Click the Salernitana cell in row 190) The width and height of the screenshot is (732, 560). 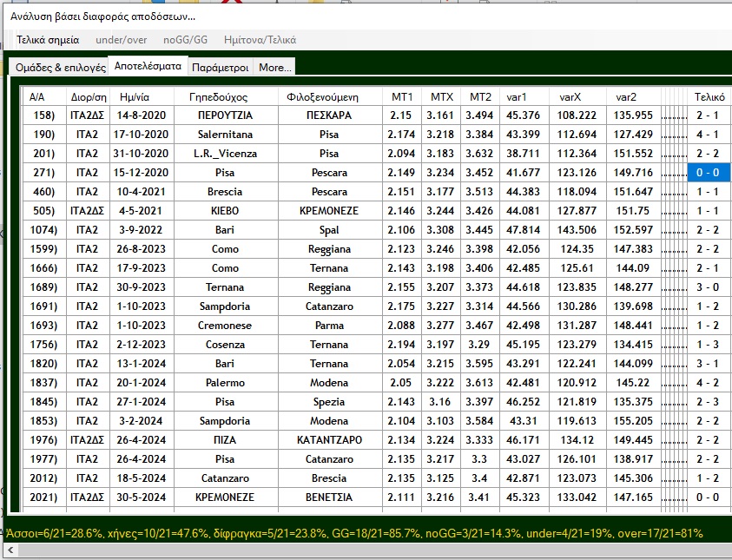225,135
